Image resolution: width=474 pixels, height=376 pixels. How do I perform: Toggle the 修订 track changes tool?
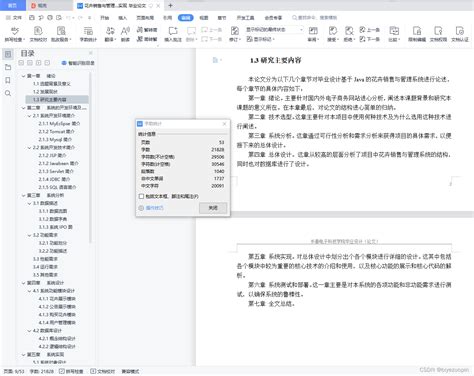pos(235,34)
